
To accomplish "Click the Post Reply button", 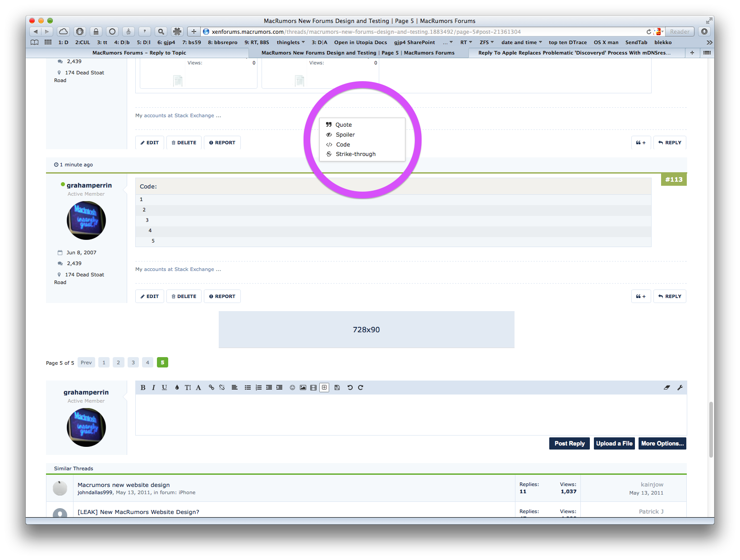I will [x=570, y=443].
